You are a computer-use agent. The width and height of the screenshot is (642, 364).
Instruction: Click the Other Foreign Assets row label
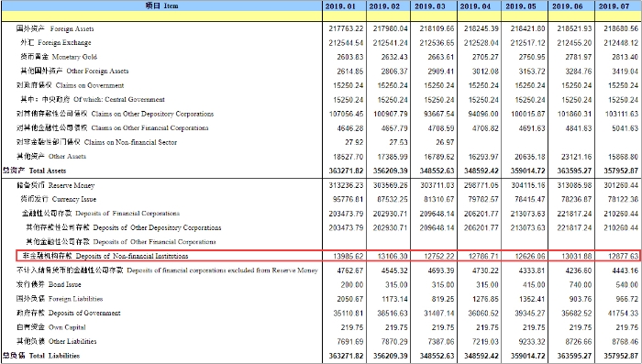(74, 71)
